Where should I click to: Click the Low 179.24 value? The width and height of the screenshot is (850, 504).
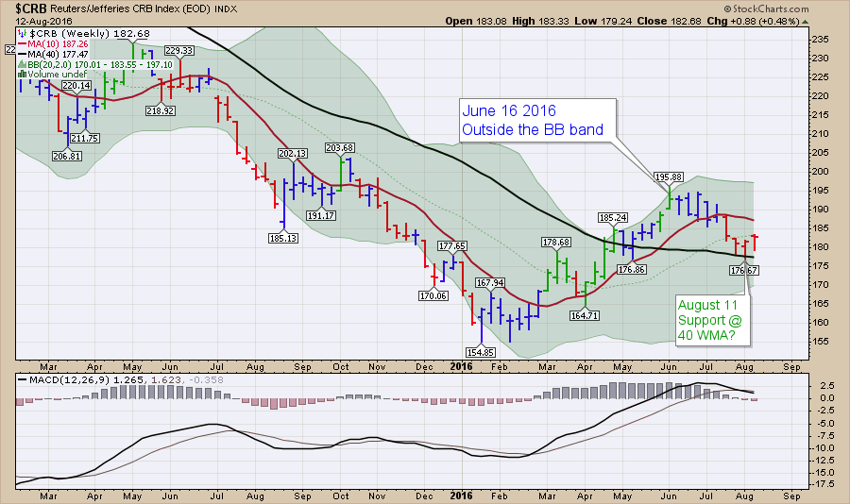point(603,21)
